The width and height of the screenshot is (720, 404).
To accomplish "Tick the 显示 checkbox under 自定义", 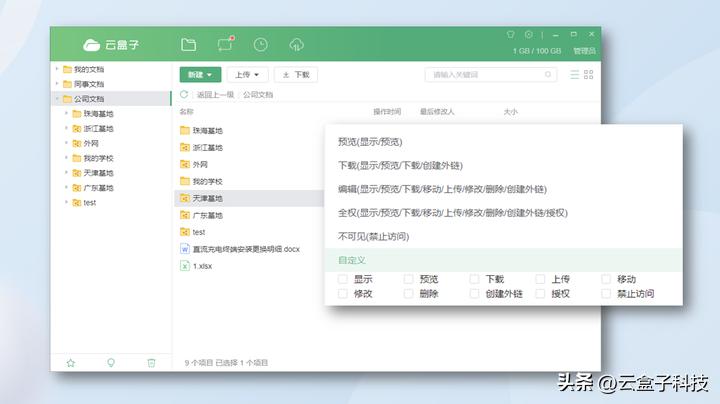I will pos(343,279).
